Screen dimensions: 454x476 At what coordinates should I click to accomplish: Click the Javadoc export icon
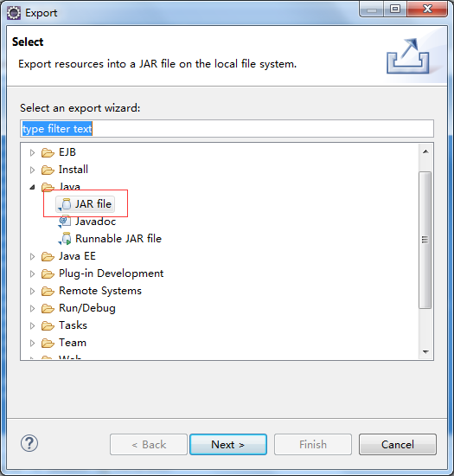[65, 222]
